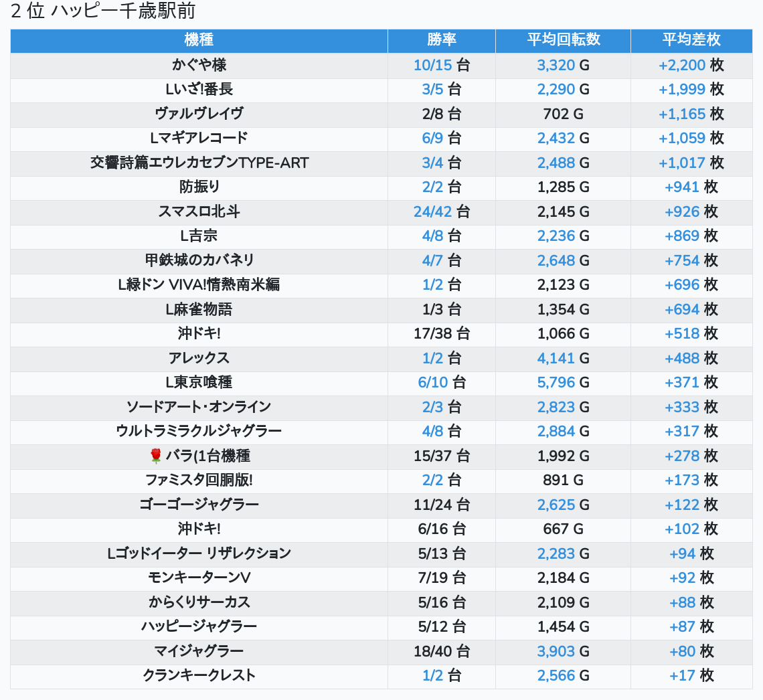Select the モンキーターンV machine name
The height and width of the screenshot is (700, 763).
pos(199,578)
